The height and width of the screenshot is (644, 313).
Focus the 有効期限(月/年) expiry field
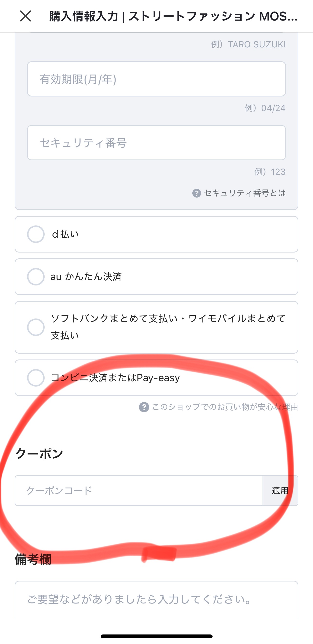(156, 79)
